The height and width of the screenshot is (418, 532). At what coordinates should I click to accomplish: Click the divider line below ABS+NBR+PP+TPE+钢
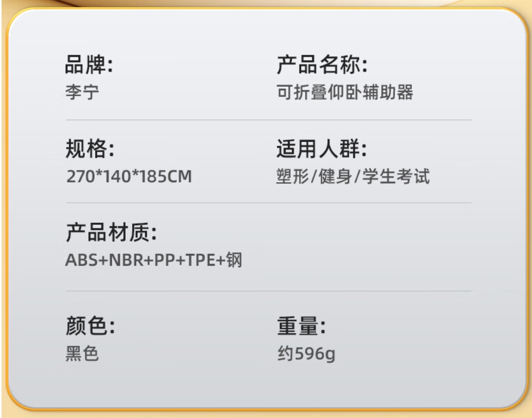pyautogui.click(x=269, y=291)
